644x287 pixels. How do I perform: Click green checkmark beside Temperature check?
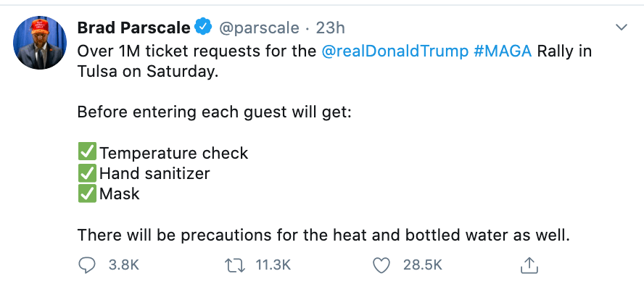87,152
